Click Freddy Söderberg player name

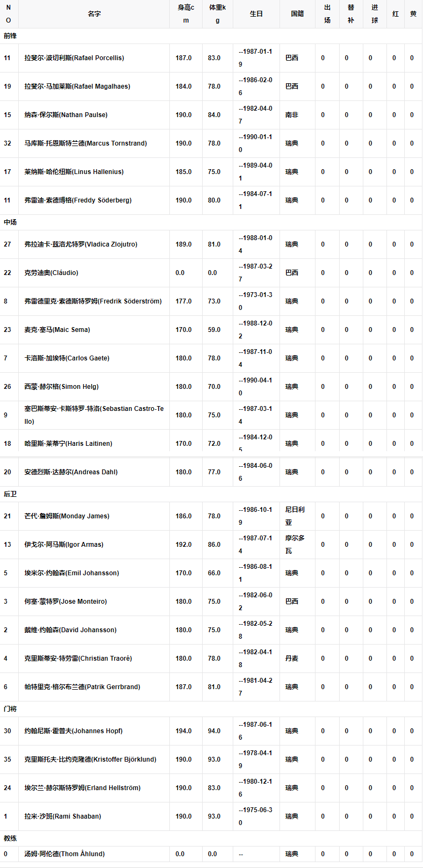(78, 200)
